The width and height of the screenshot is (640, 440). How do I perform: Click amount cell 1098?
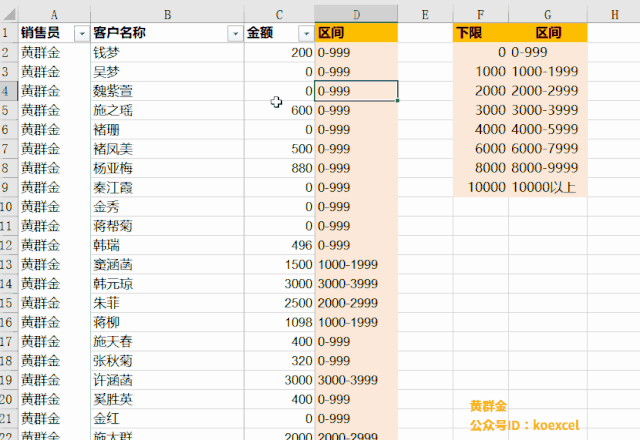pos(280,322)
